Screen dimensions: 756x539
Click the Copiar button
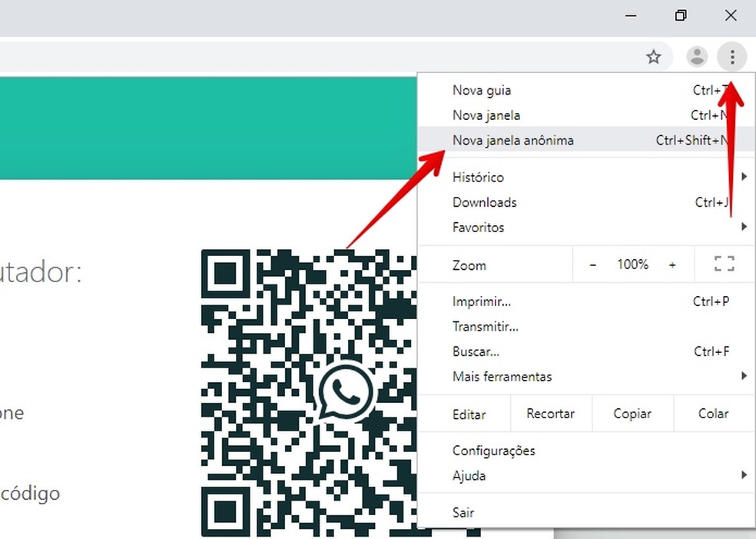pyautogui.click(x=632, y=414)
